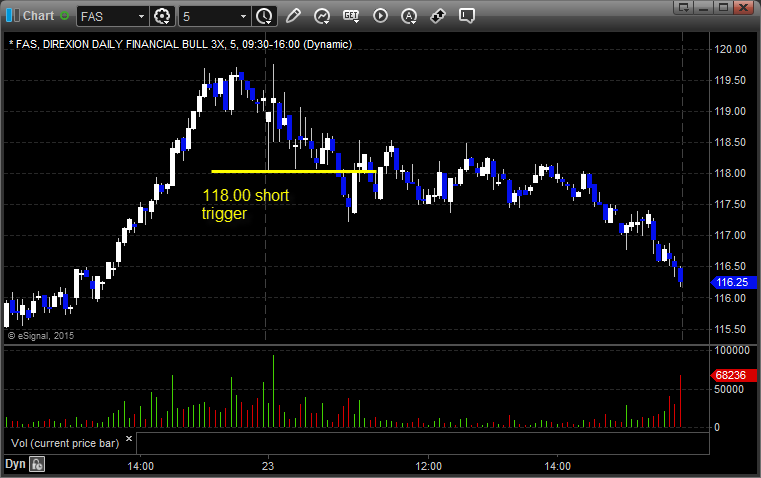Click the 68236 volume value marker

(x=734, y=375)
